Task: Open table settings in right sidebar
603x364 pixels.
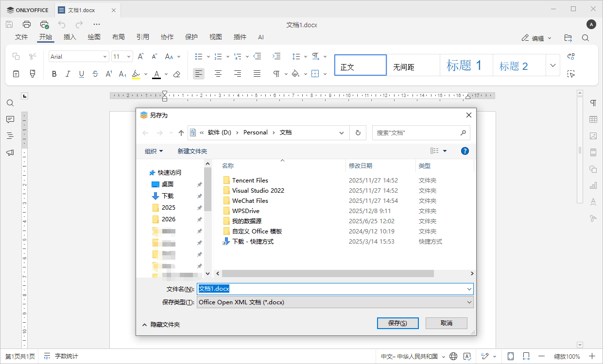Action: [x=593, y=119]
